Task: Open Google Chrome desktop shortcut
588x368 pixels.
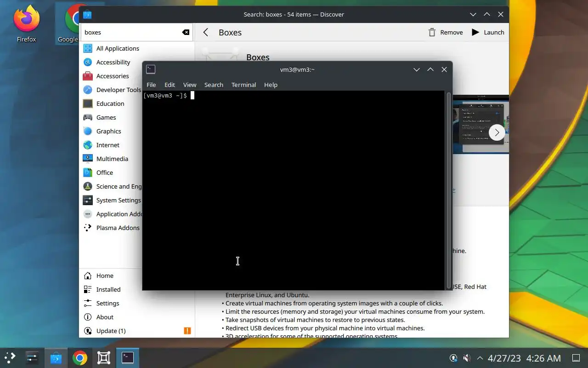Action: pyautogui.click(x=68, y=24)
